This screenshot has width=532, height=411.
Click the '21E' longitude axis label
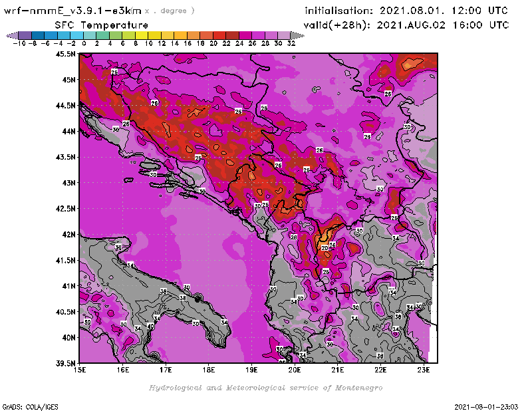pos(338,370)
